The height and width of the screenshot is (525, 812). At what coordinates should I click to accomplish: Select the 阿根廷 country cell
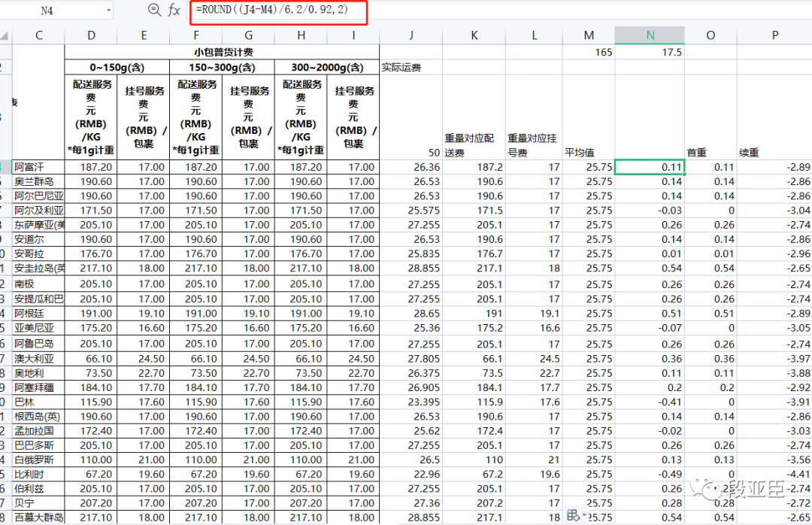pyautogui.click(x=39, y=314)
